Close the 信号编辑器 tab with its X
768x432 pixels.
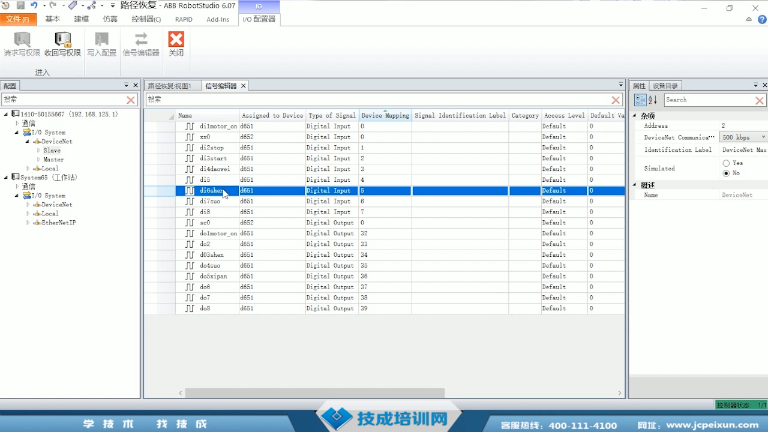243,86
